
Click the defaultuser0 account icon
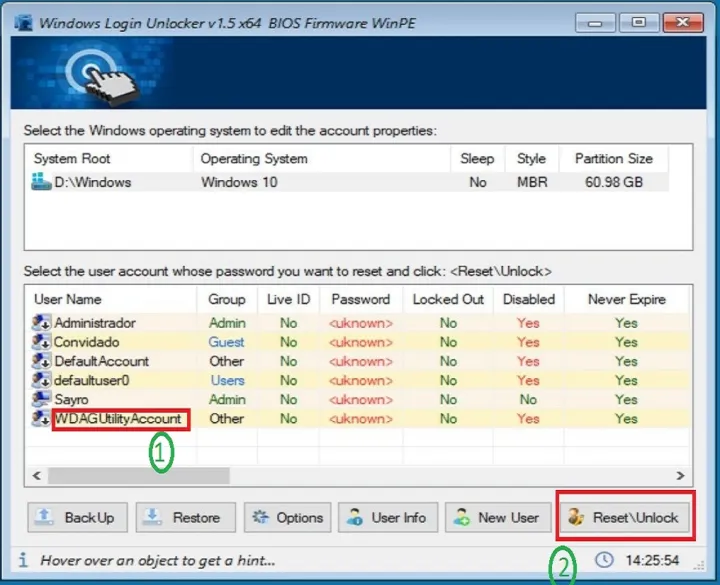[41, 380]
